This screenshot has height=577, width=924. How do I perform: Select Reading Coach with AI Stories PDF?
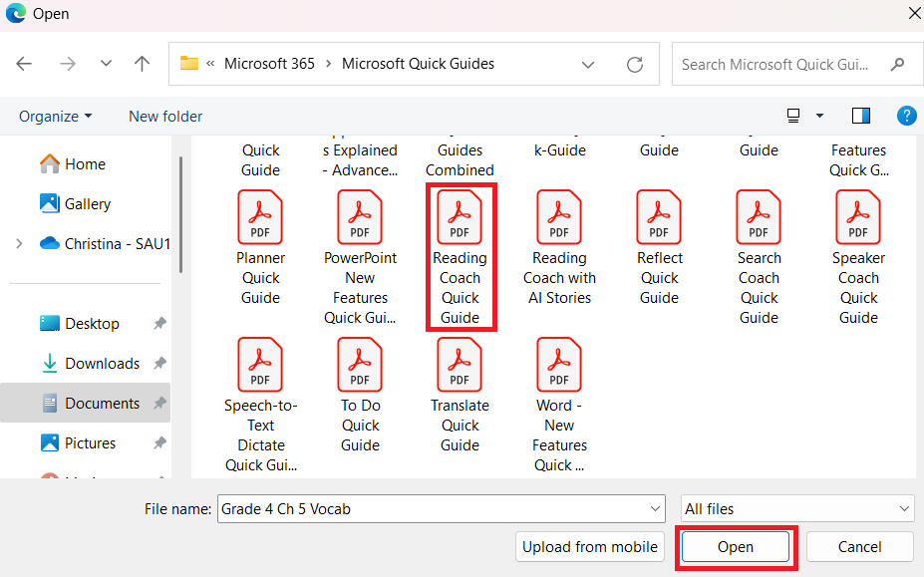tap(560, 247)
